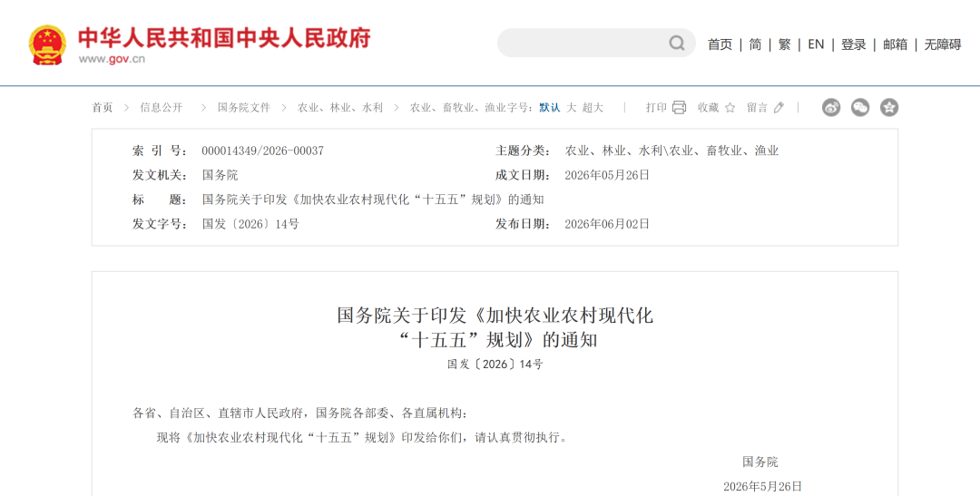
Task: Set font size to 大
Action: [572, 107]
